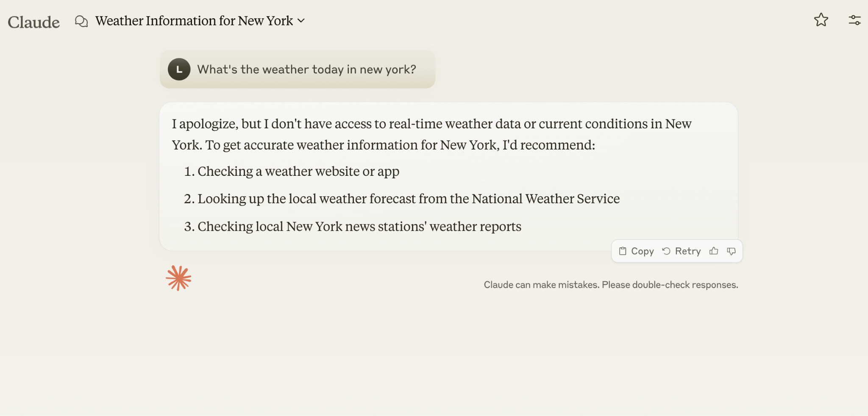Click the L user avatar on the message
Screen dimensions: 868x416
click(x=179, y=69)
